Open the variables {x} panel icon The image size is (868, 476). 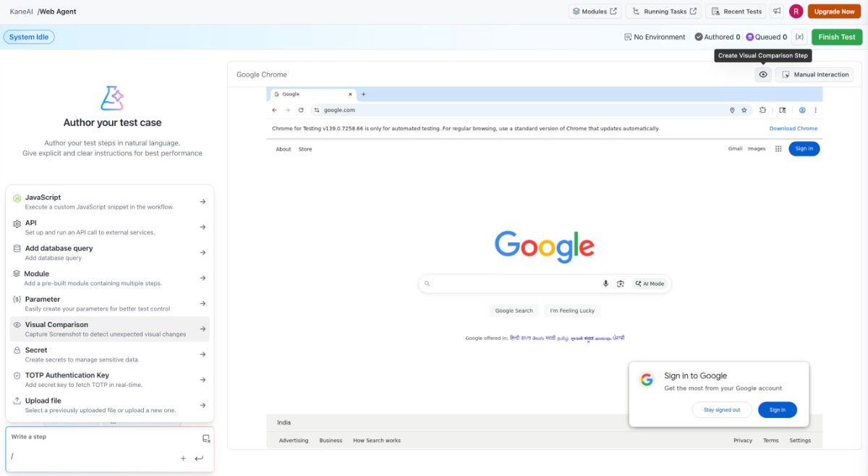click(x=799, y=36)
